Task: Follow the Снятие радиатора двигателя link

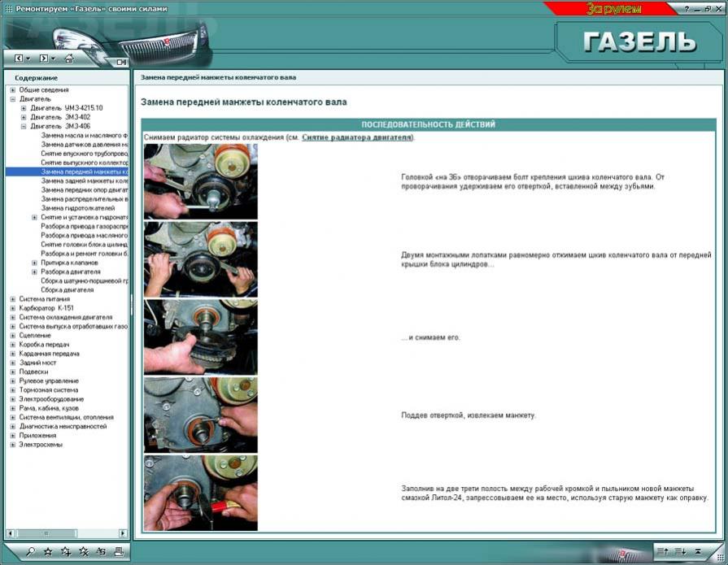Action: [356, 137]
